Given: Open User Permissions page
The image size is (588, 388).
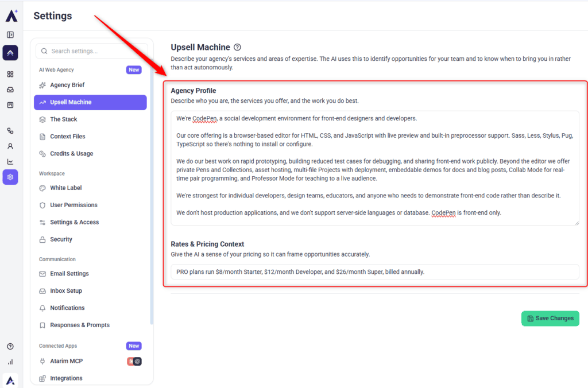Looking at the screenshot, I should coord(90,205).
